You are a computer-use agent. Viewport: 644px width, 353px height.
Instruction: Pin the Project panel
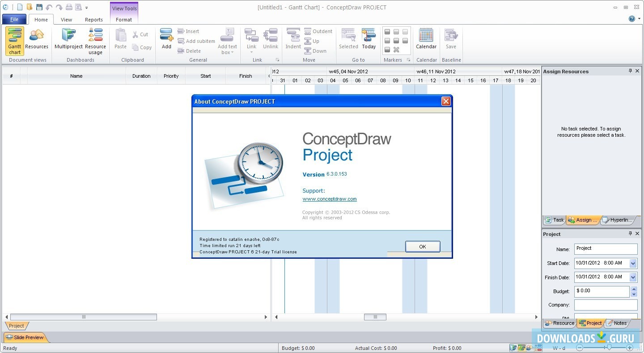[631, 234]
